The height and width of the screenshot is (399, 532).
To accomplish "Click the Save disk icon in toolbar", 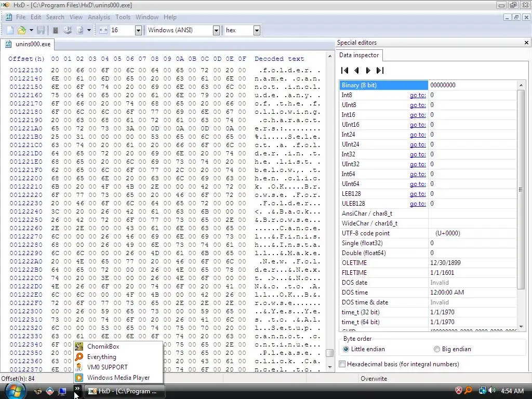I will tap(41, 30).
